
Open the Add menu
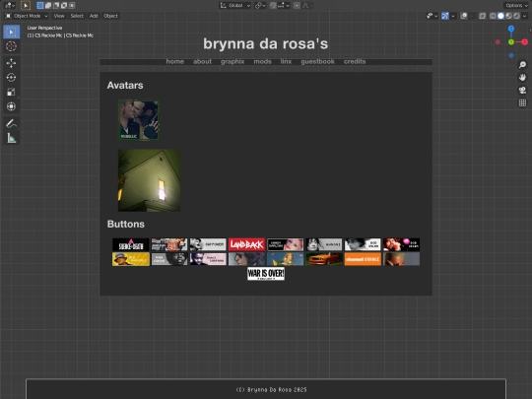coord(94,16)
